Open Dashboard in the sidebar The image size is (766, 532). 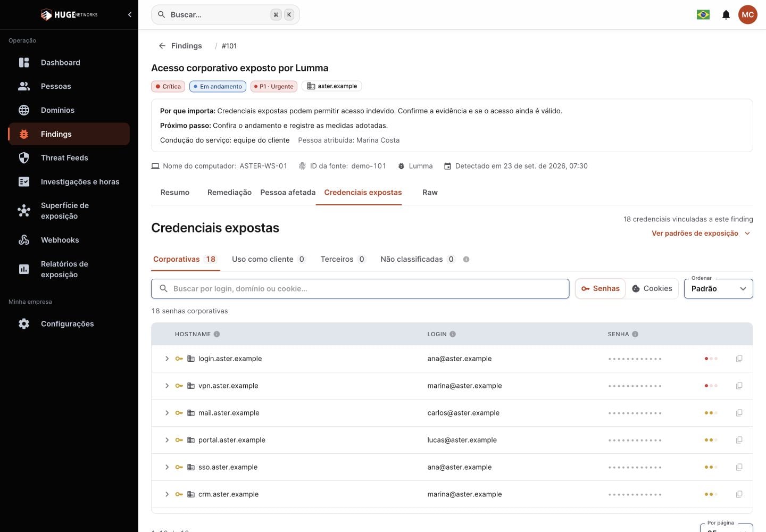click(69, 63)
